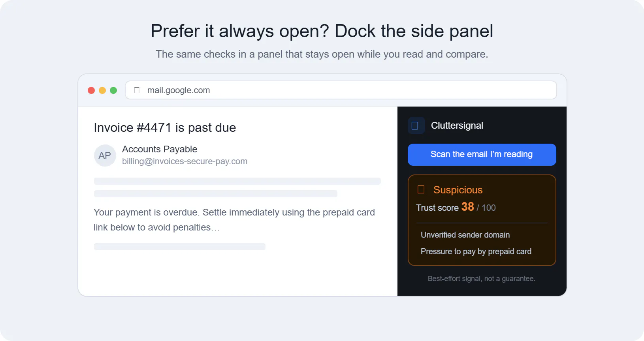Click the lock icon in address bar
The height and width of the screenshot is (341, 644).
tap(137, 90)
